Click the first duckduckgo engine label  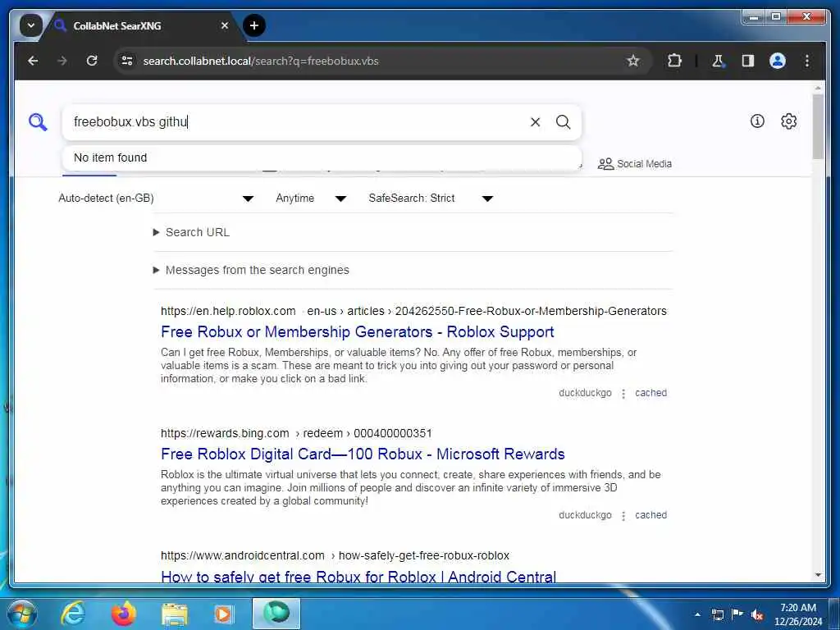pos(585,393)
